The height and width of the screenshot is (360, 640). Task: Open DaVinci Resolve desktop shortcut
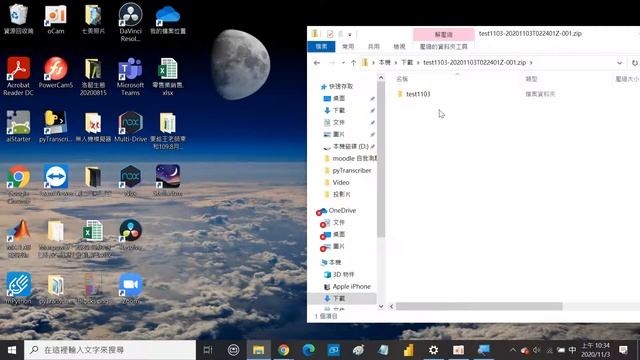[130, 22]
